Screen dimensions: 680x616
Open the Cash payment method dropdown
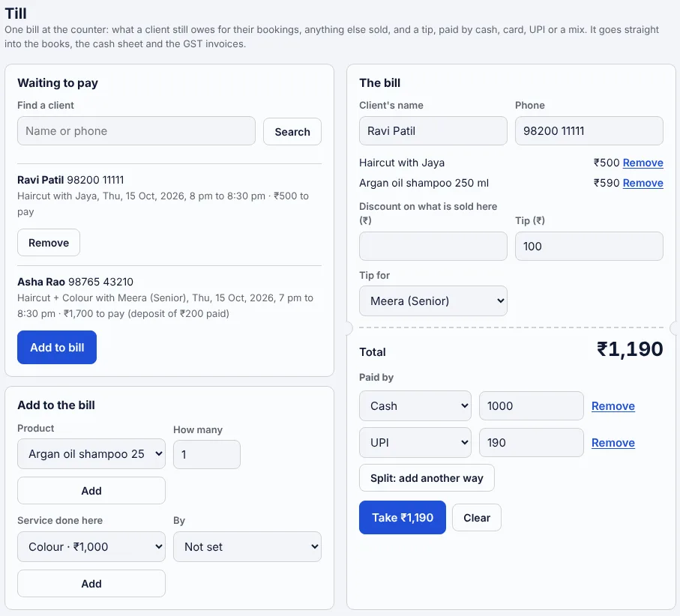(x=415, y=405)
